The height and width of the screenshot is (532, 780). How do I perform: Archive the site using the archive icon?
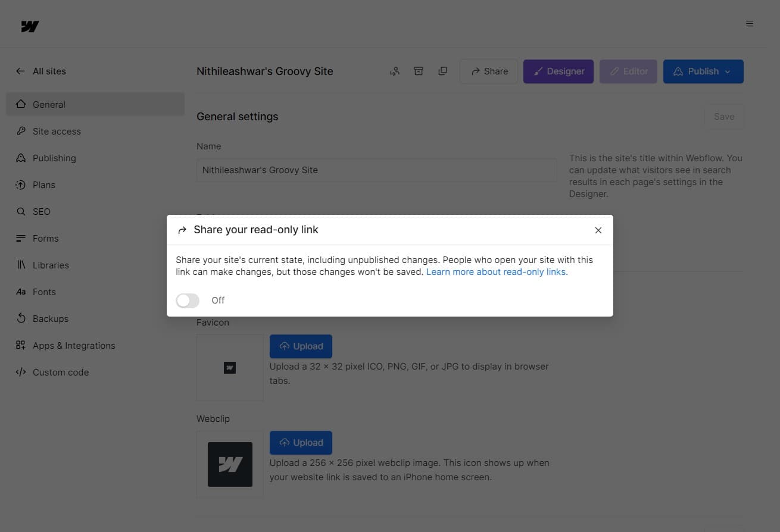point(419,71)
